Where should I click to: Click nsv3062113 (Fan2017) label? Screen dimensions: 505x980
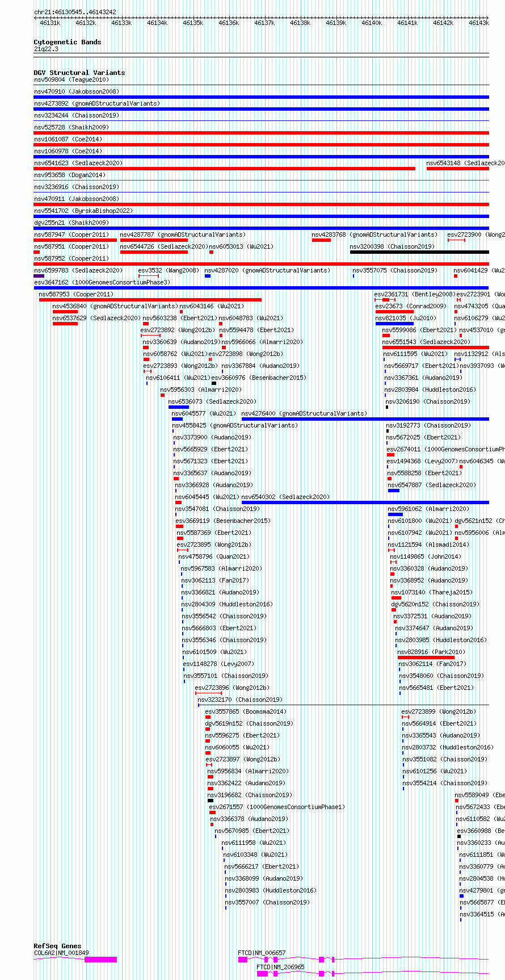(215, 580)
